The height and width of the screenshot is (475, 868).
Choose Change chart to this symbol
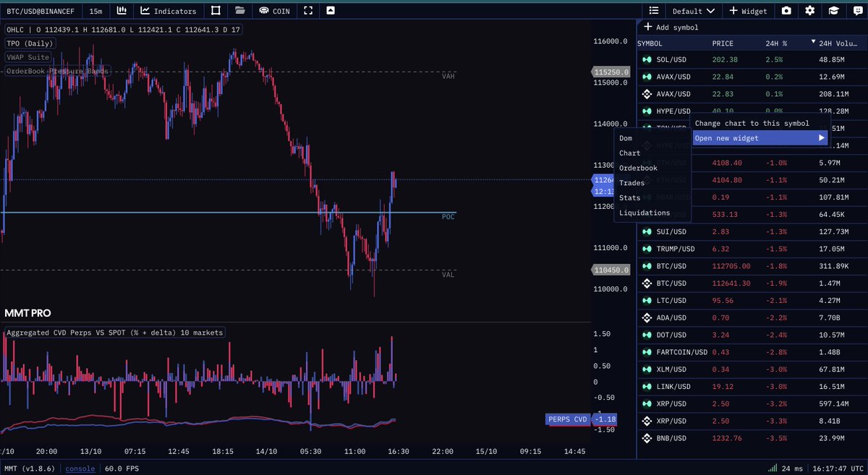(752, 124)
